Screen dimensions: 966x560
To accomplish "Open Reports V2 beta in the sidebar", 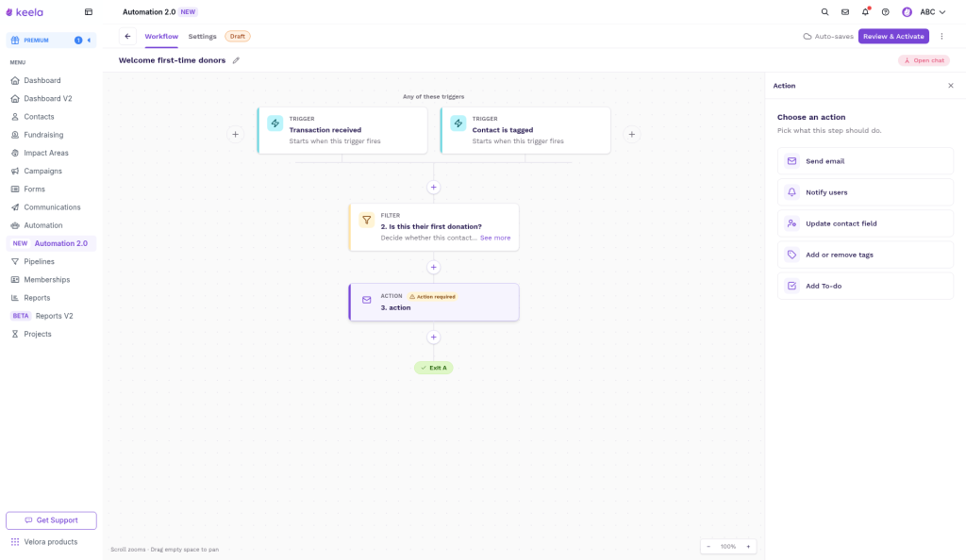I will pyautogui.click(x=51, y=316).
